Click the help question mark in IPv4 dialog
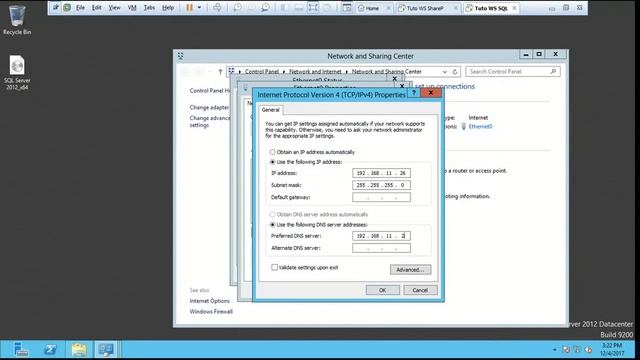640x360 pixels. (x=413, y=93)
